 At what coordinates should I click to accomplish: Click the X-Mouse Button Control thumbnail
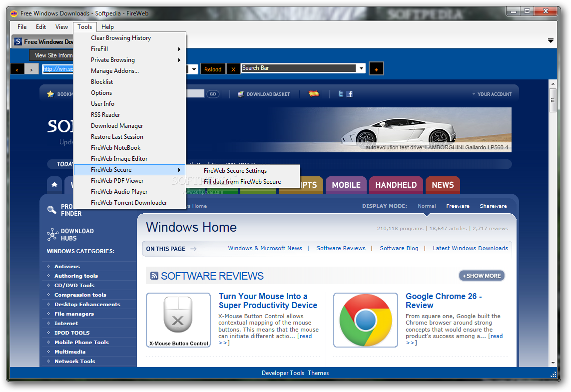pos(178,320)
